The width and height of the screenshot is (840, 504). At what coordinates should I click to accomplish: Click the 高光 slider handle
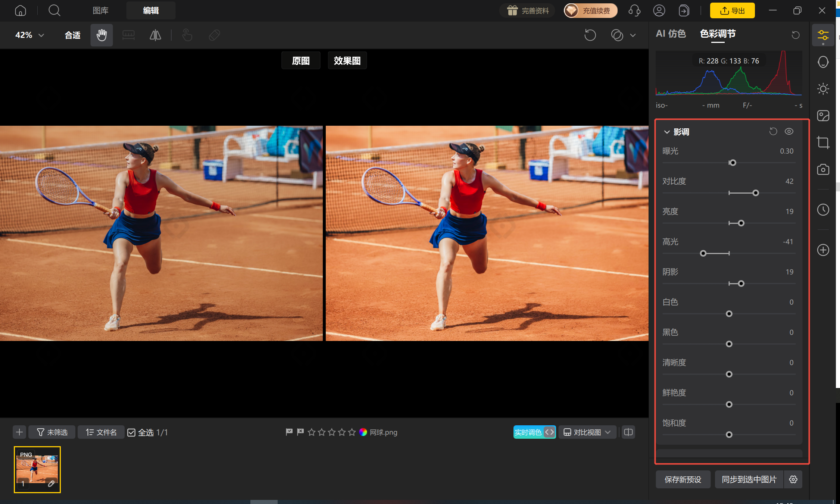[703, 253]
